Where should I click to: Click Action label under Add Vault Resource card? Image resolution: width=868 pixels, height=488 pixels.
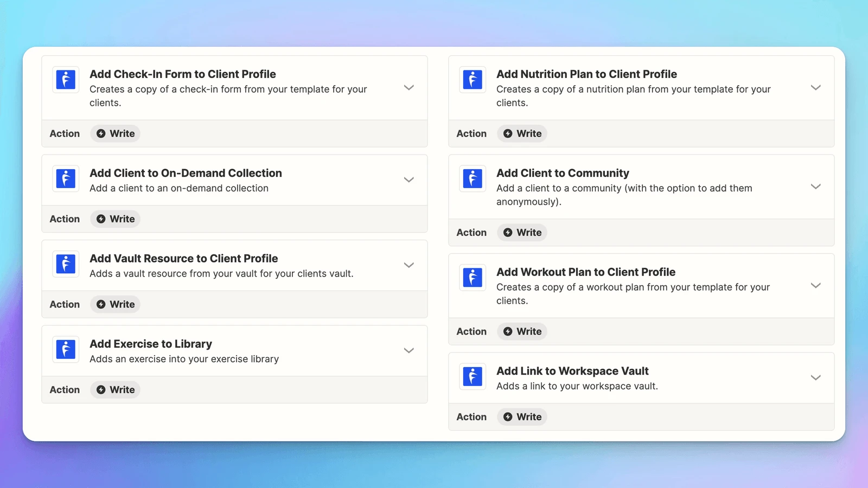65,304
